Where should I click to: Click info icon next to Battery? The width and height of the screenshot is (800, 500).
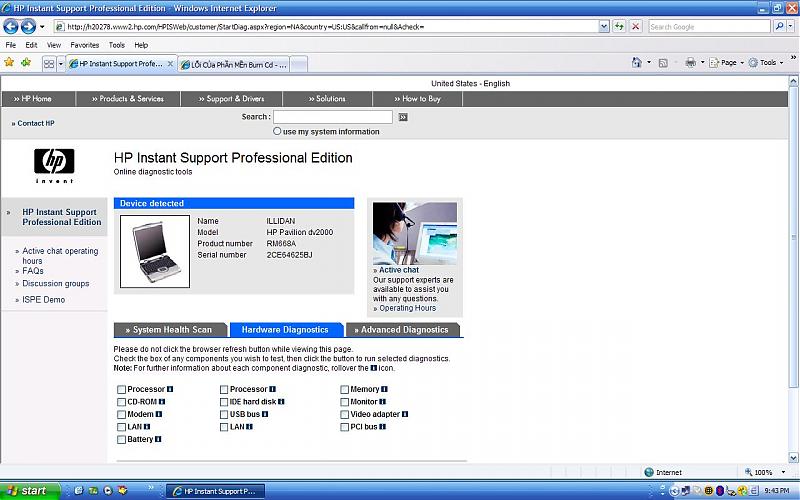point(158,439)
